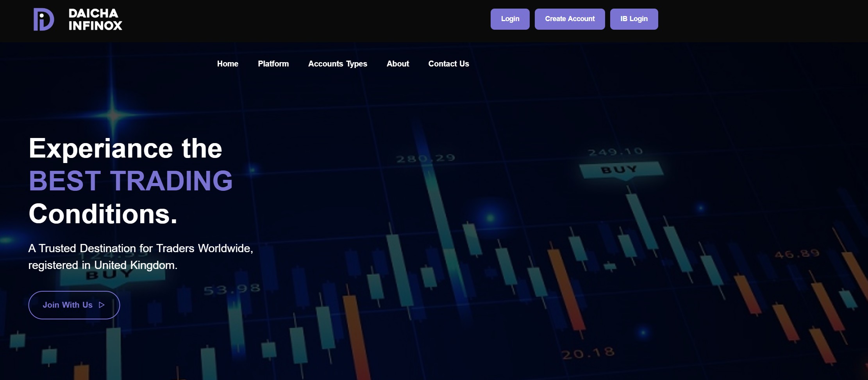
Task: Click the Daicha Infinox purple logo icon
Action: pyautogui.click(x=44, y=20)
